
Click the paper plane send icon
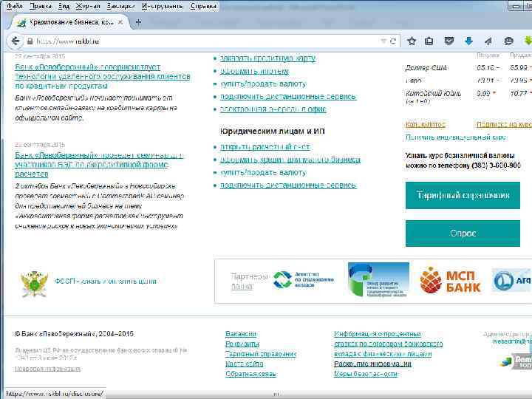tap(488, 41)
